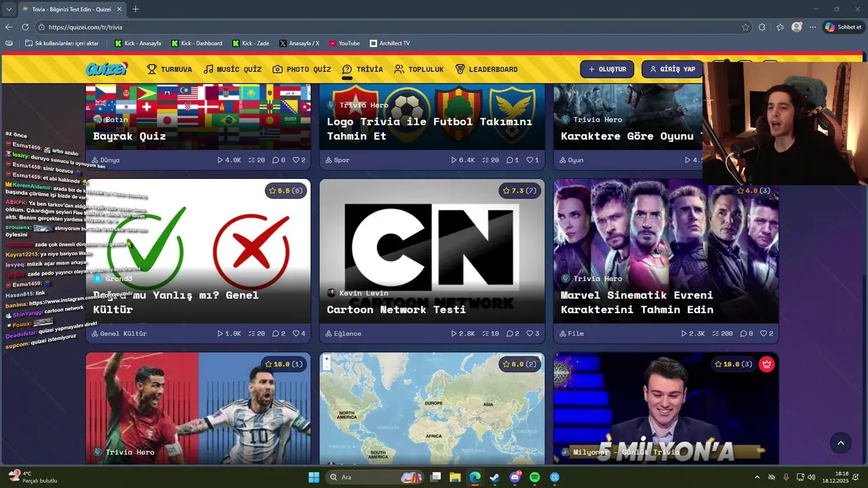Open Spotify from the taskbar
The height and width of the screenshot is (488, 868).
(x=534, y=477)
